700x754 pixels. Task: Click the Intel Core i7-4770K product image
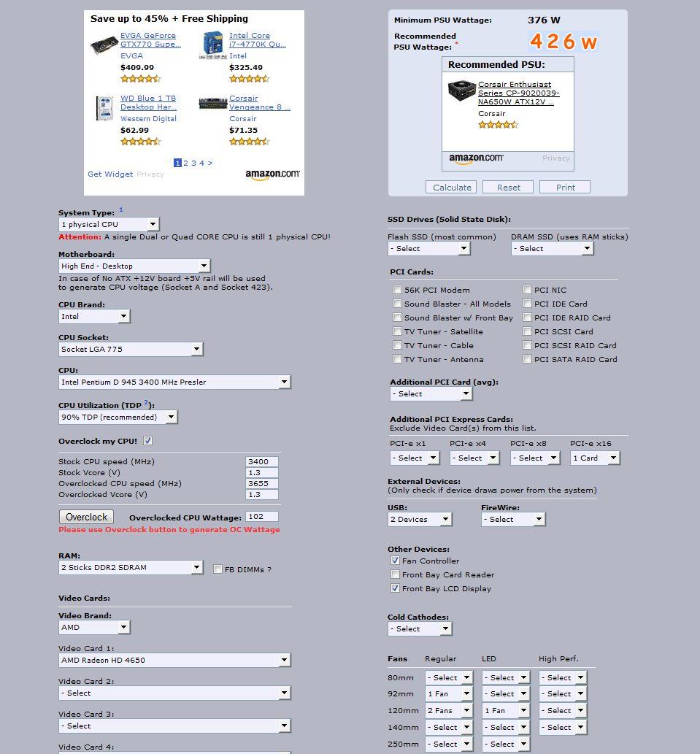213,45
